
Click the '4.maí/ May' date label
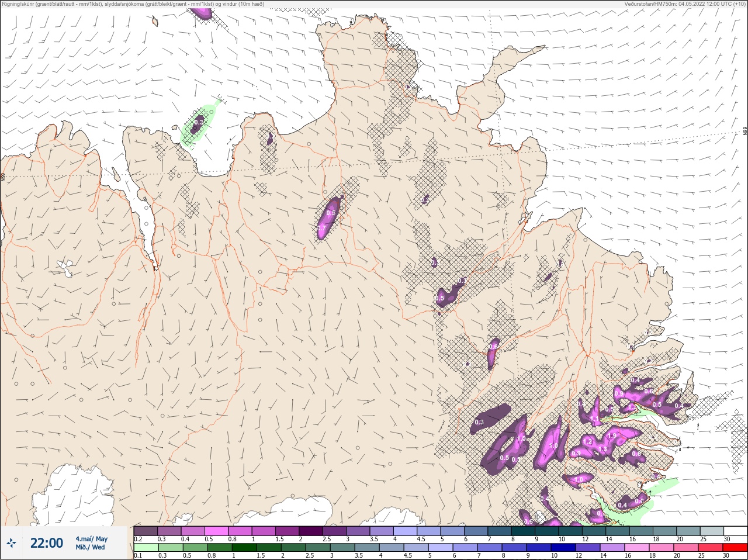[x=91, y=539]
